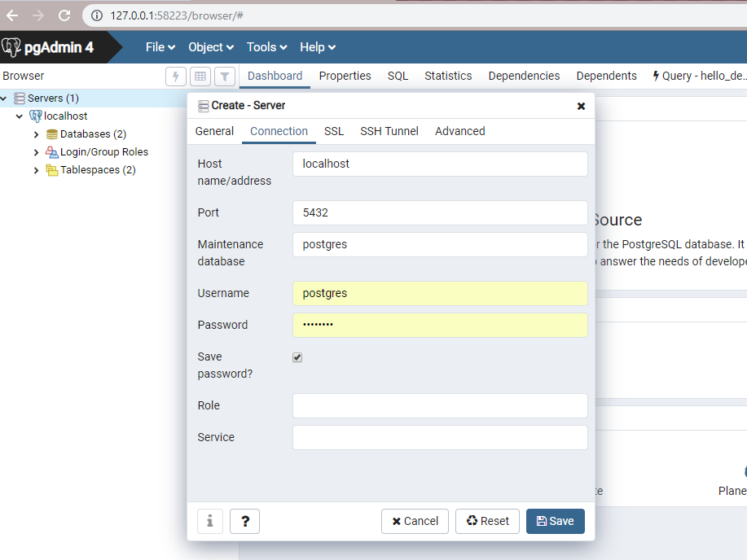Click the Port field showing 5432
The width and height of the screenshot is (747, 560).
440,213
